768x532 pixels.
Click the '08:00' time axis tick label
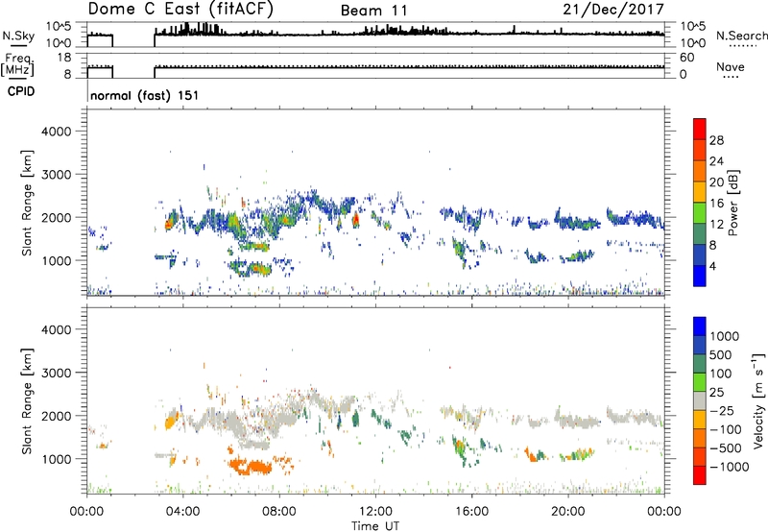point(279,512)
